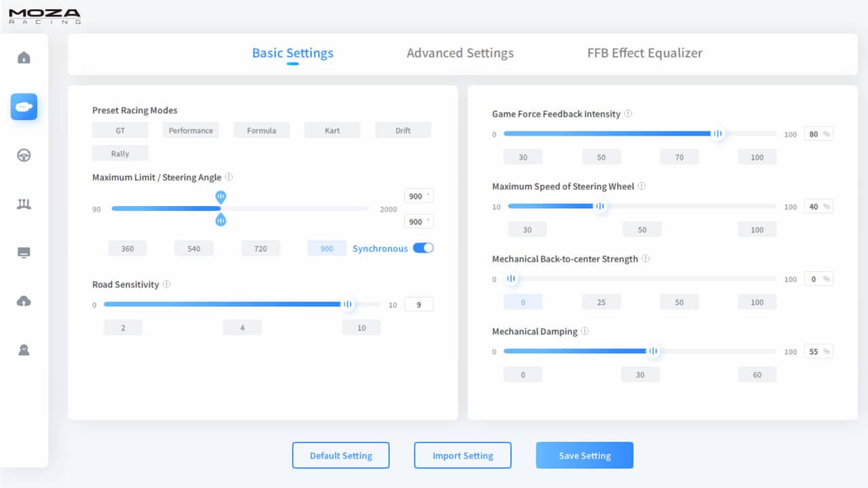
Task: Set Road Sensitivity to 10
Action: [361, 327]
